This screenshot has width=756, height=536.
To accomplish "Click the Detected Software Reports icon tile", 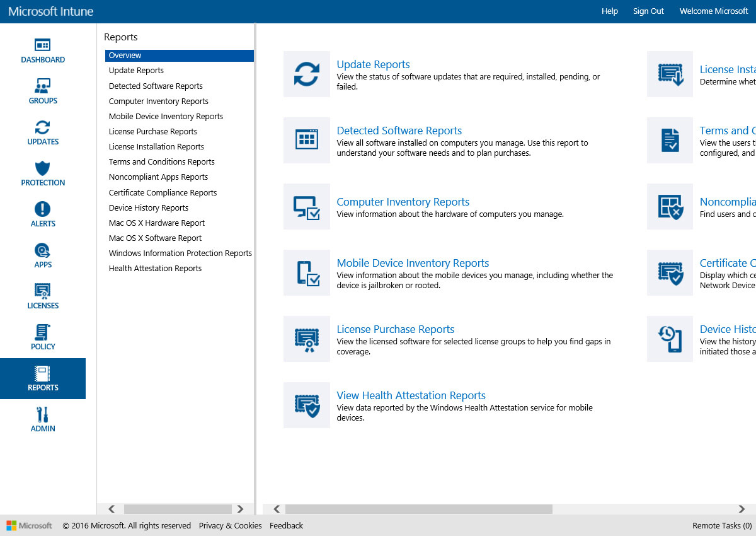I will [x=307, y=140].
